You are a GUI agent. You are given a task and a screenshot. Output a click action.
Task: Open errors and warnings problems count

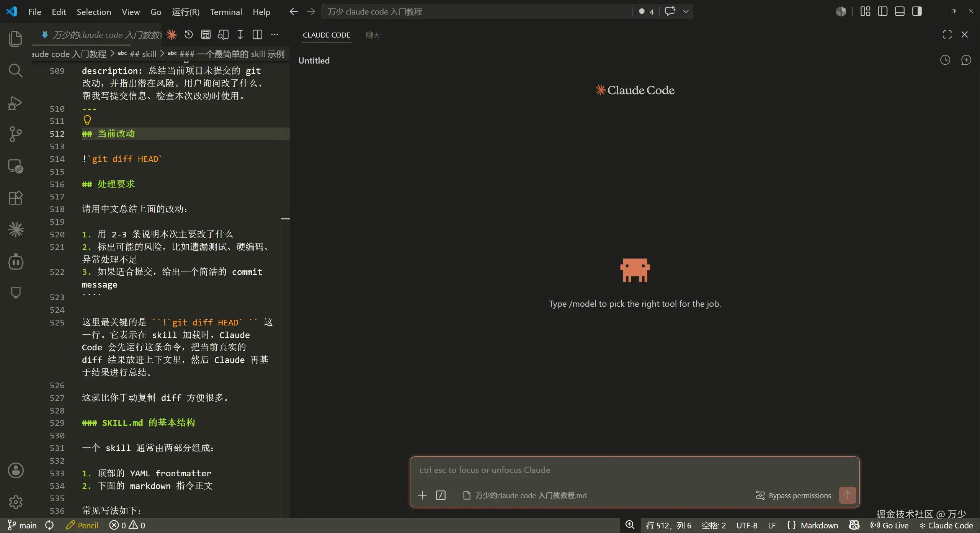click(x=127, y=525)
